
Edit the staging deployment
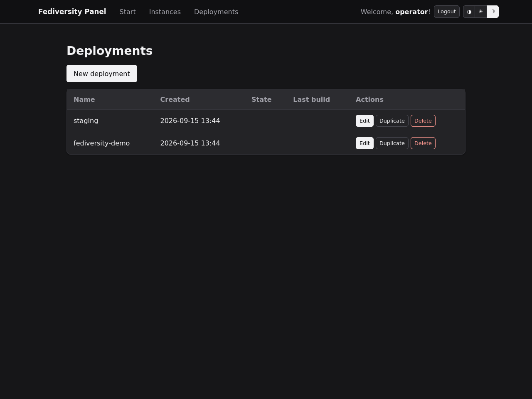tap(365, 121)
